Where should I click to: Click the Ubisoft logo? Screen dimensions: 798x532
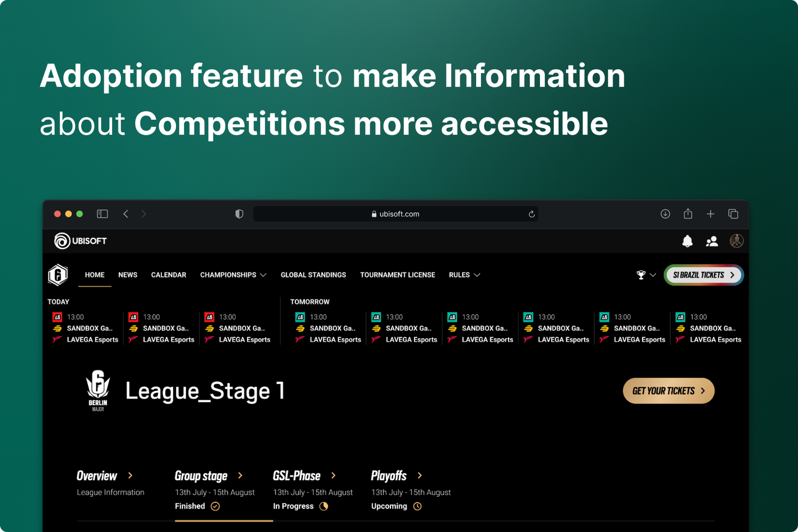pos(80,241)
